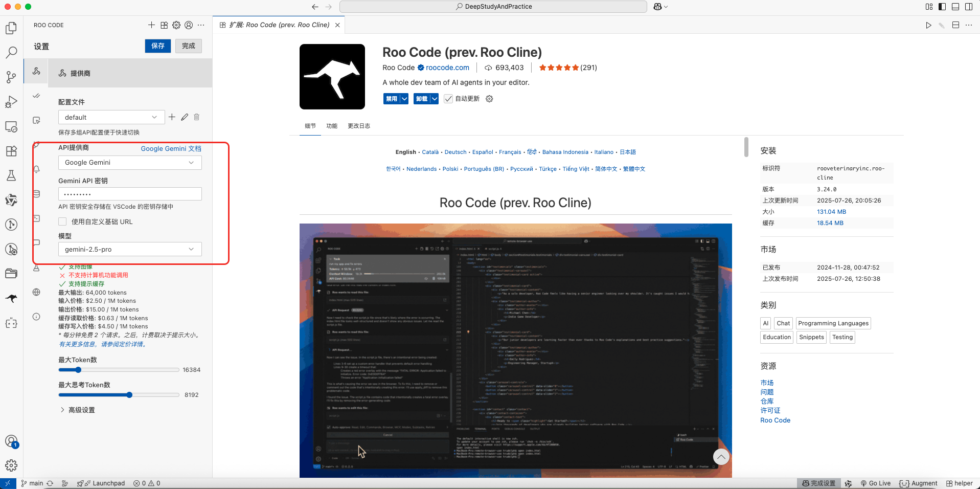Select the about info settings section

coord(36,317)
